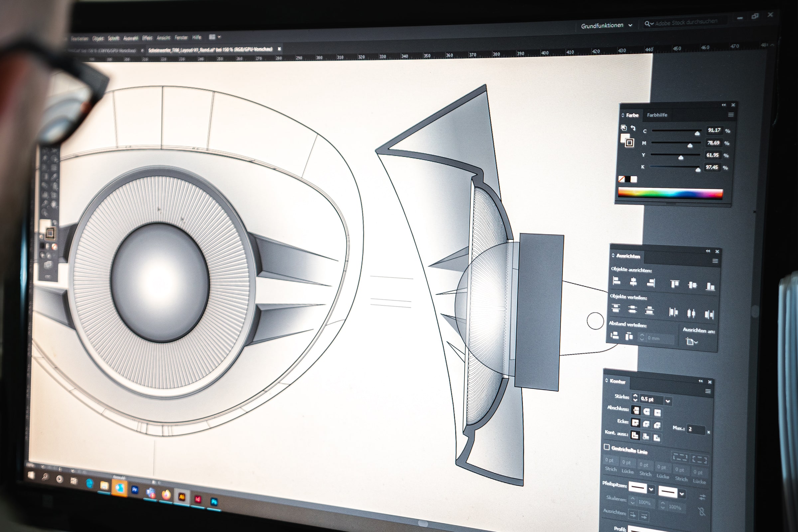Open the Fenster menu
The image size is (798, 532).
coord(181,38)
